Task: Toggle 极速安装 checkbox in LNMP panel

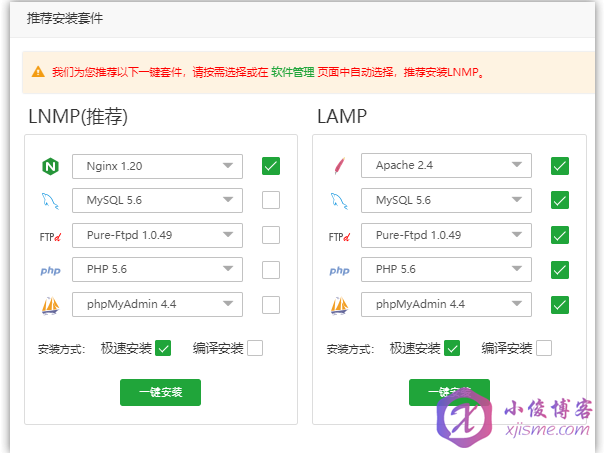Action: pyautogui.click(x=163, y=348)
